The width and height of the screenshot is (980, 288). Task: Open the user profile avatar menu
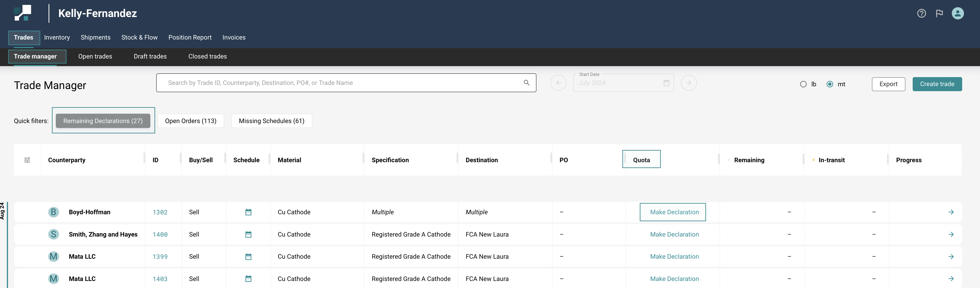click(957, 13)
